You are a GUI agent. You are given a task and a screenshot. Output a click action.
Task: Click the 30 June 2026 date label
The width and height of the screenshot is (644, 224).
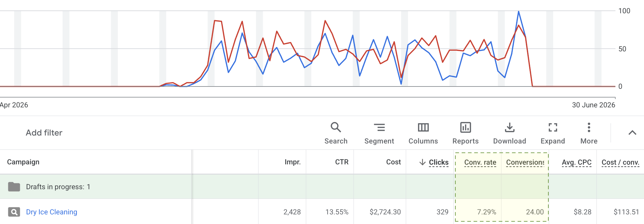pos(593,105)
